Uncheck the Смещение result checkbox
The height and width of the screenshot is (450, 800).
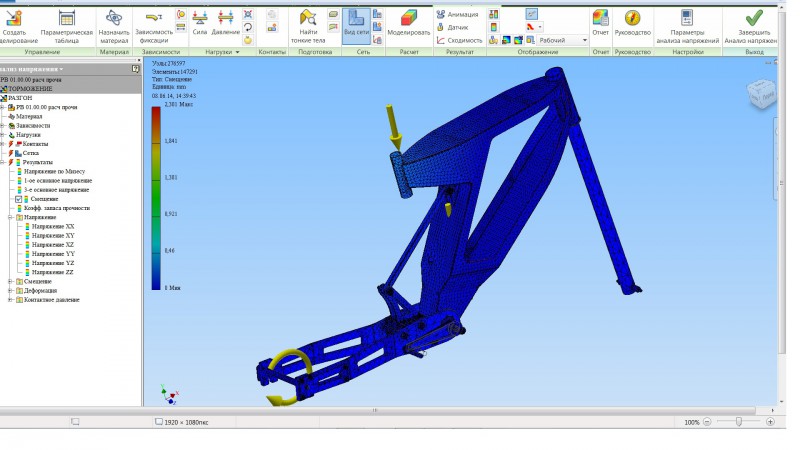(x=18, y=199)
